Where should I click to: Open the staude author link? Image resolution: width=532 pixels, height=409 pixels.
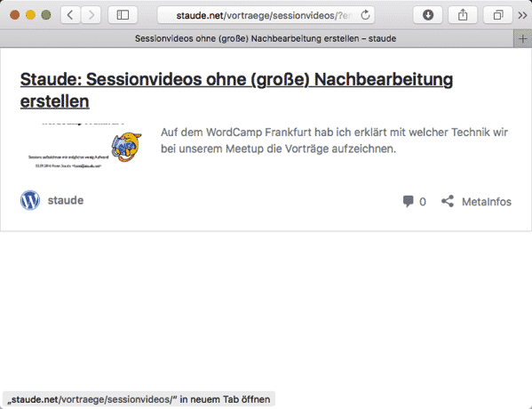66,200
